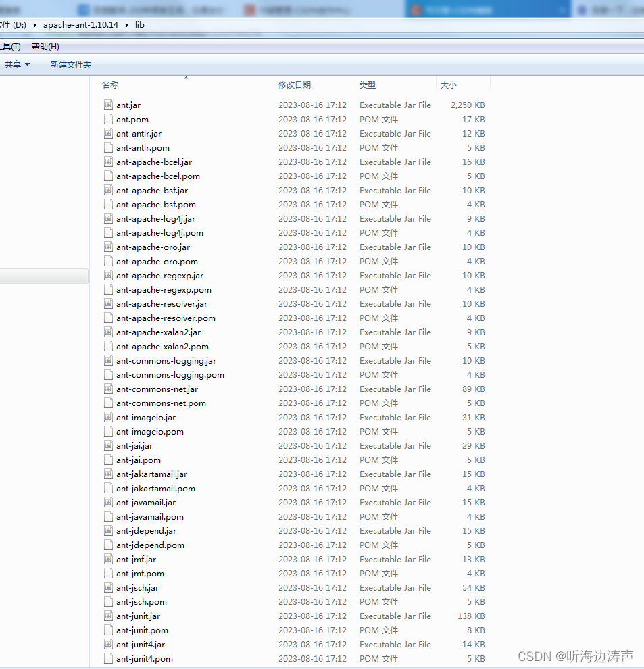This screenshot has width=644, height=669.
Task: Select the ant-apache-resolver.jar file name
Action: click(162, 304)
